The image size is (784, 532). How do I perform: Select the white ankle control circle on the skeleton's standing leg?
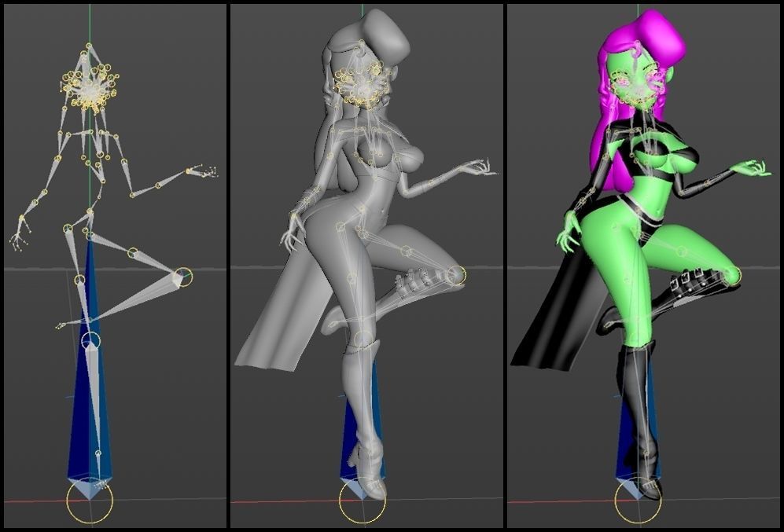pyautogui.click(x=90, y=341)
